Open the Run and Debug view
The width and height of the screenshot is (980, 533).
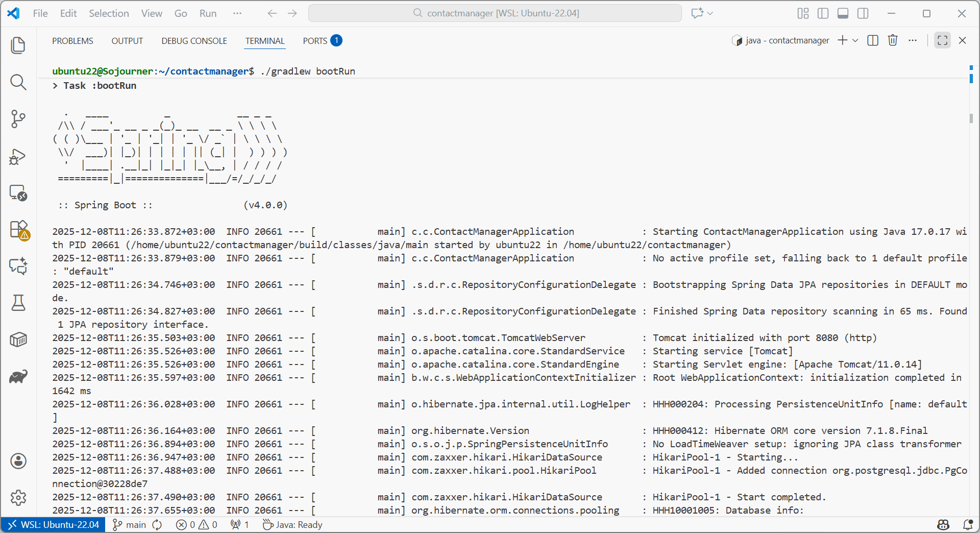18,156
